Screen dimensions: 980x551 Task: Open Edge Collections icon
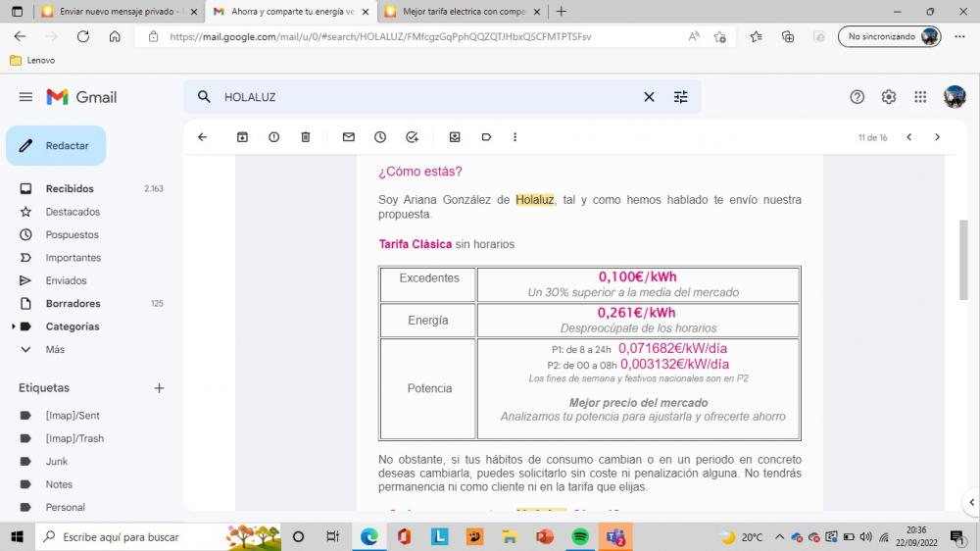(x=788, y=37)
